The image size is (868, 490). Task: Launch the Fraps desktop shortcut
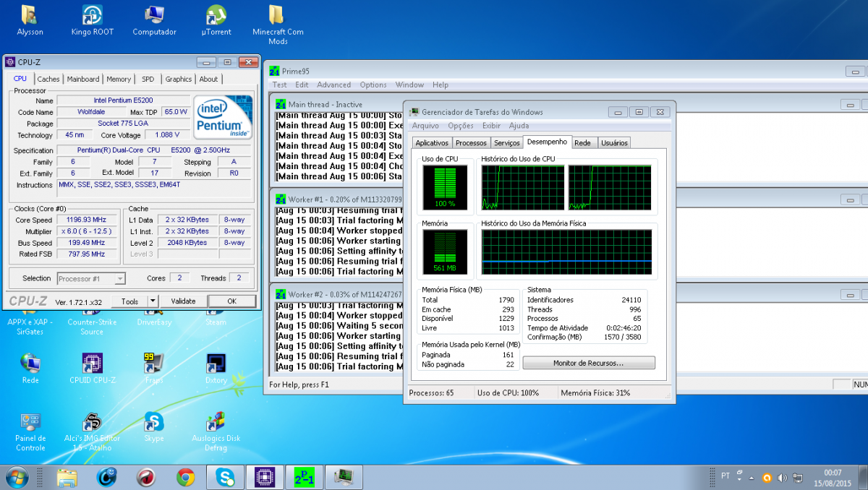coord(154,368)
